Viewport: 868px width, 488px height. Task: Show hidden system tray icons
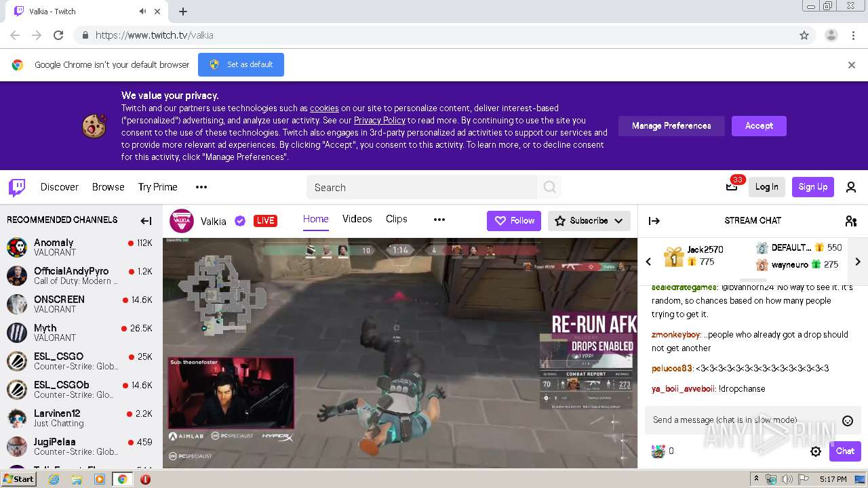[x=757, y=479]
